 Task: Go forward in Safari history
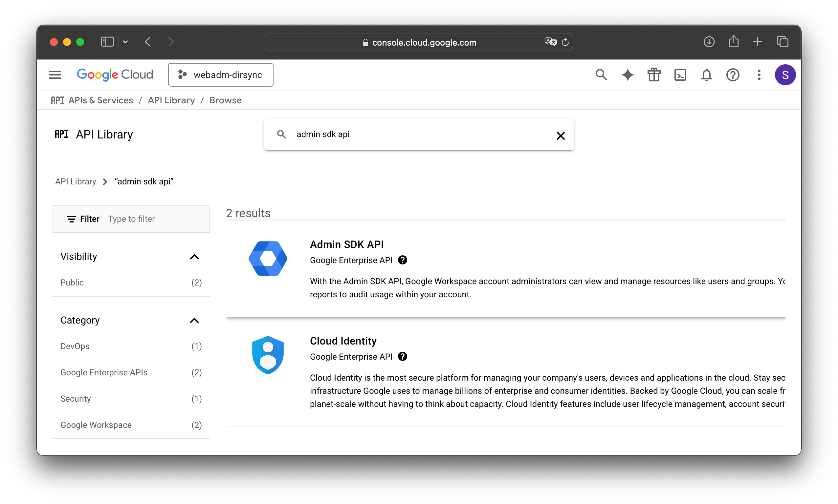pos(171,42)
